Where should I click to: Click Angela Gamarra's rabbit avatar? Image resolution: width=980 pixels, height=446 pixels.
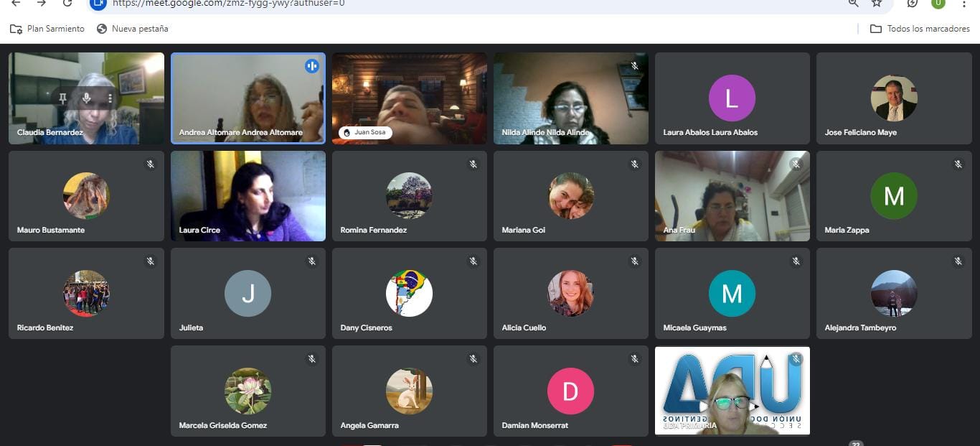point(409,391)
